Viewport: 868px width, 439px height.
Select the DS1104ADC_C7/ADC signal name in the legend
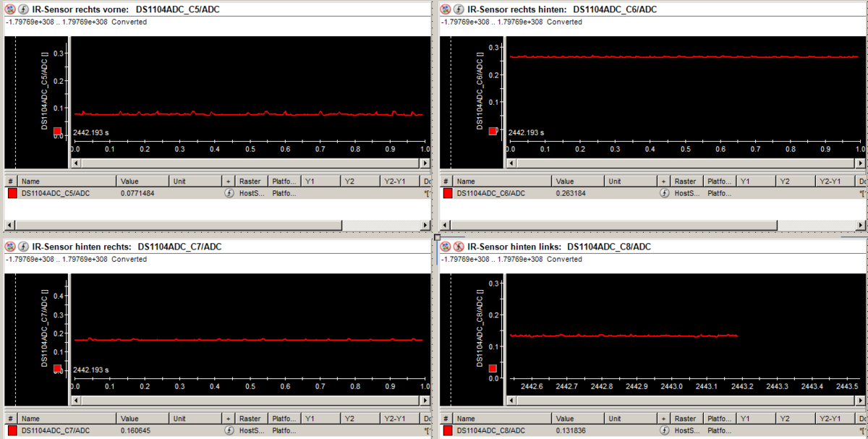coord(56,430)
